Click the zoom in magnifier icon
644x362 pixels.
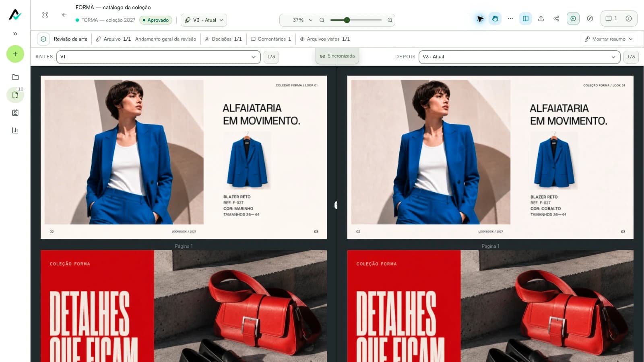click(x=390, y=20)
